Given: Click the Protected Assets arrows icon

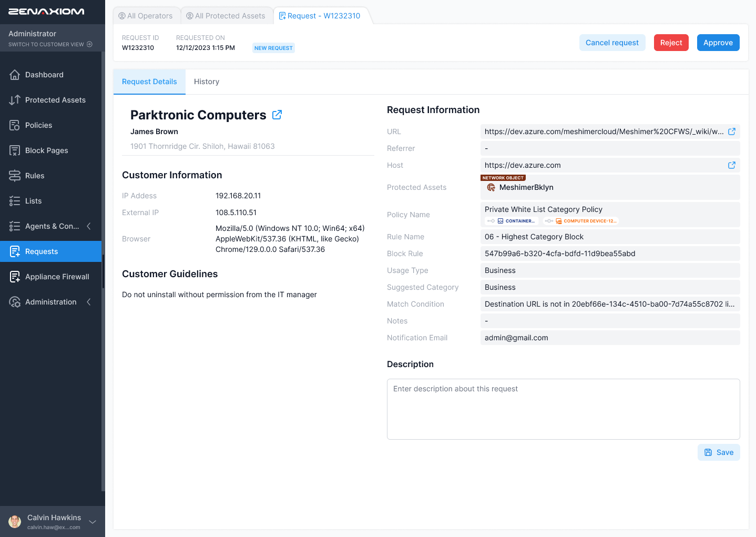Looking at the screenshot, I should [x=15, y=100].
